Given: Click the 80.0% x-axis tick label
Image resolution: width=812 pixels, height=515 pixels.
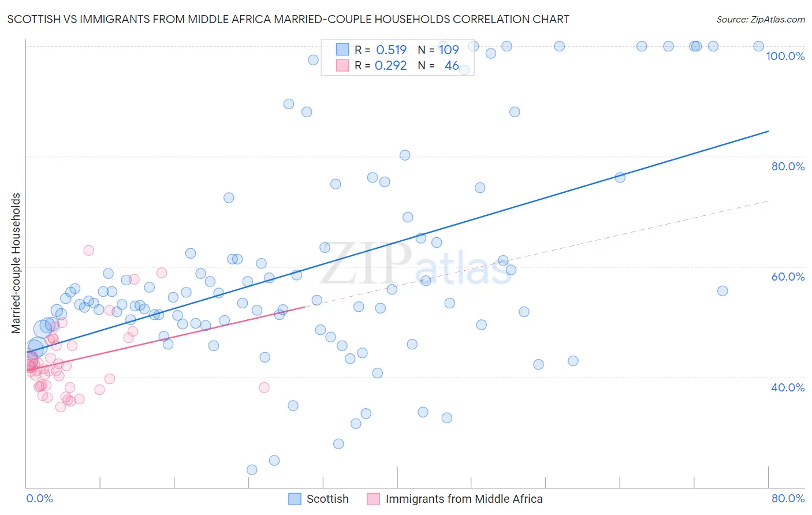Looking at the screenshot, I should 788,499.
